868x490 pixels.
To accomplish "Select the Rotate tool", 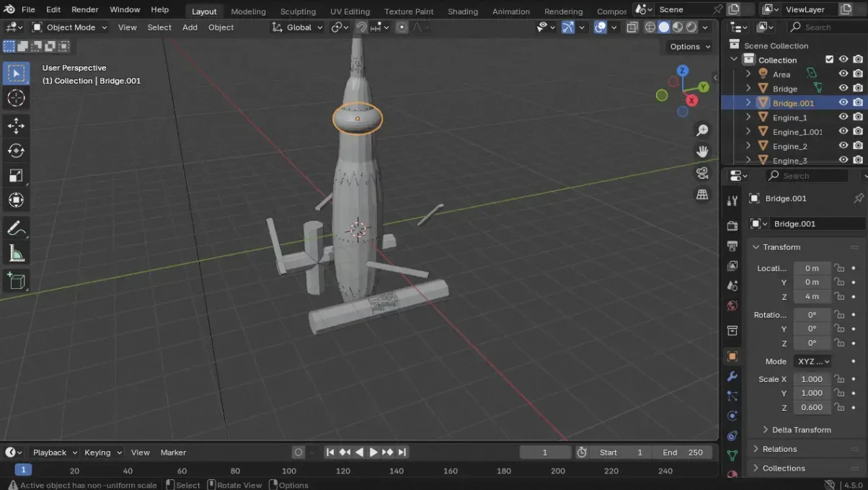I will 16,151.
